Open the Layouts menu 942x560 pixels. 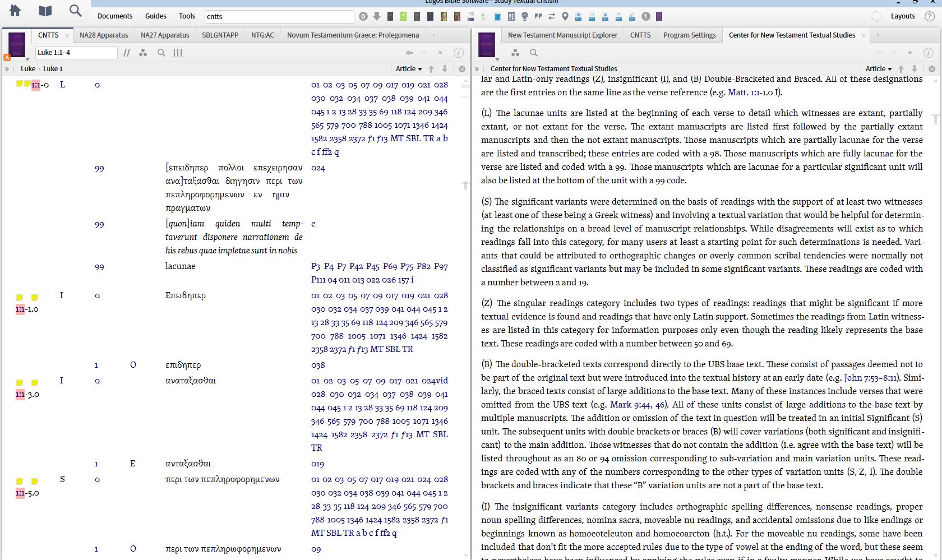click(x=903, y=16)
